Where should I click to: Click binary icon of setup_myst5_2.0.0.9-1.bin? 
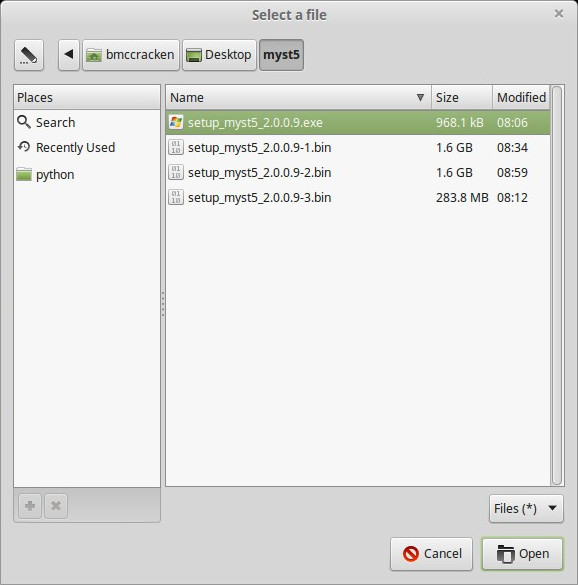pos(176,147)
